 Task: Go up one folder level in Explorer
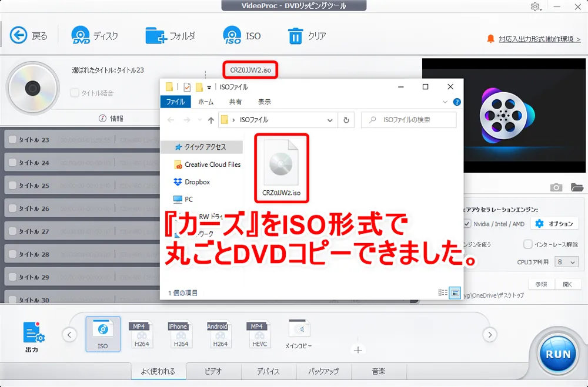[x=211, y=120]
